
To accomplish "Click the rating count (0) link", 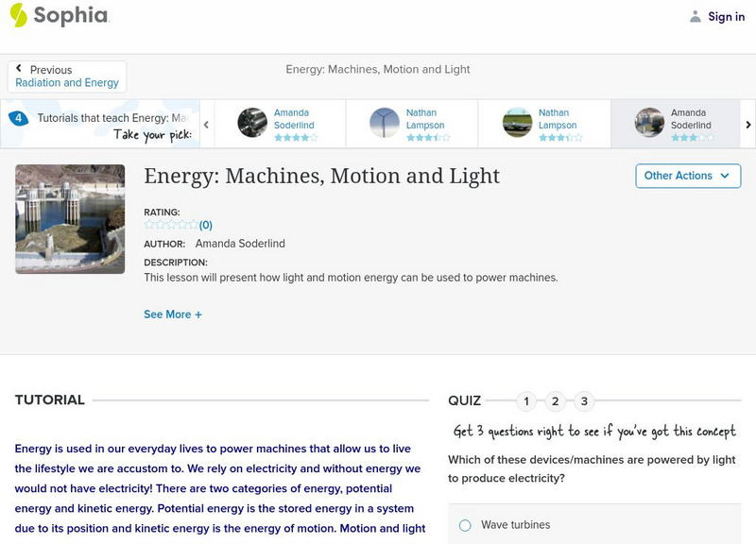I will coord(206,225).
